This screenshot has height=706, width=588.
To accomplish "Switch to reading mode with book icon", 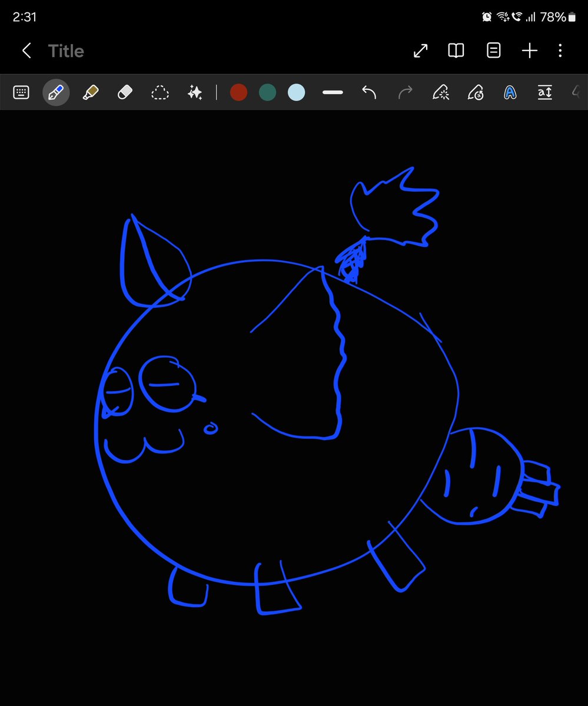I will pyautogui.click(x=456, y=51).
